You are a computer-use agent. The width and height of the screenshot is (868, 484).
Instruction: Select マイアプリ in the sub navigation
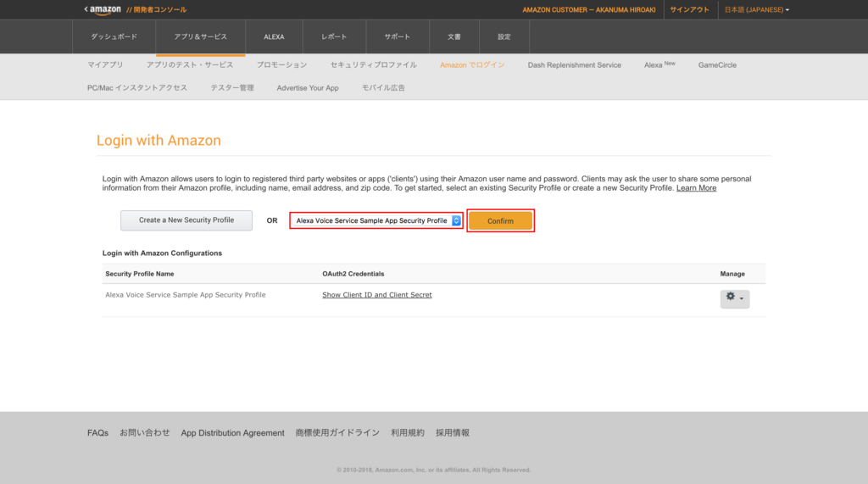[105, 64]
